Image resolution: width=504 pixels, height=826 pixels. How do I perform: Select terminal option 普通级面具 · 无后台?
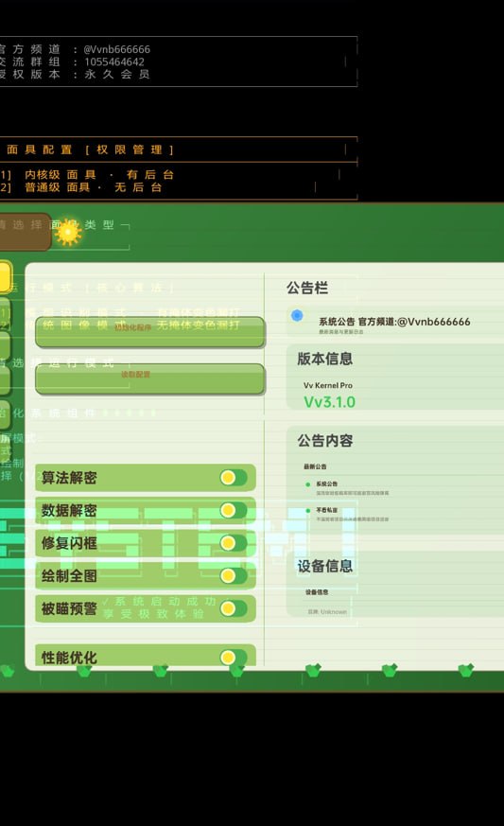click(94, 187)
